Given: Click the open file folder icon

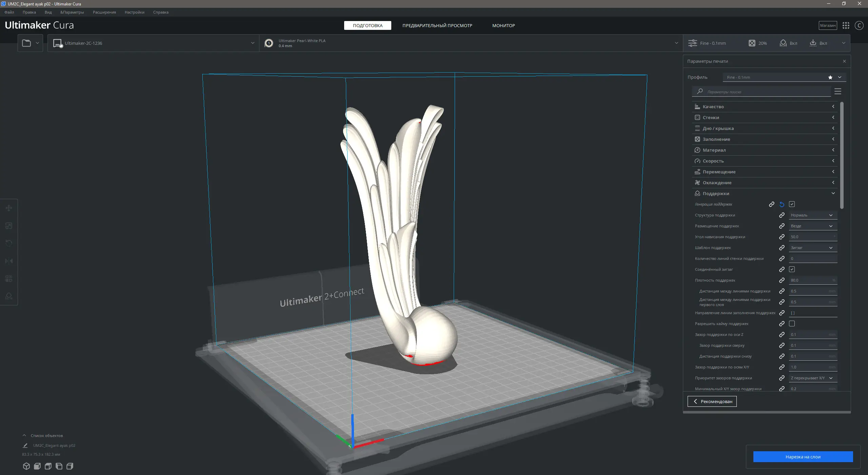Looking at the screenshot, I should [x=26, y=43].
